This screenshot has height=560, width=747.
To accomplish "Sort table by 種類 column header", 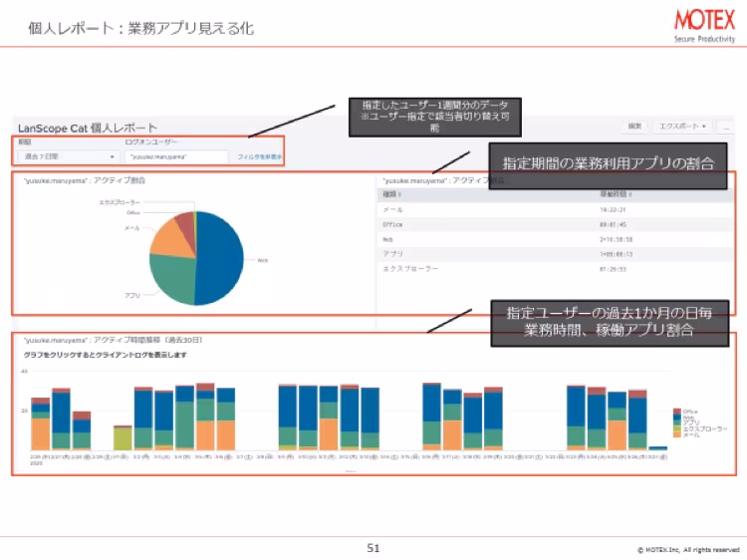I will point(392,194).
